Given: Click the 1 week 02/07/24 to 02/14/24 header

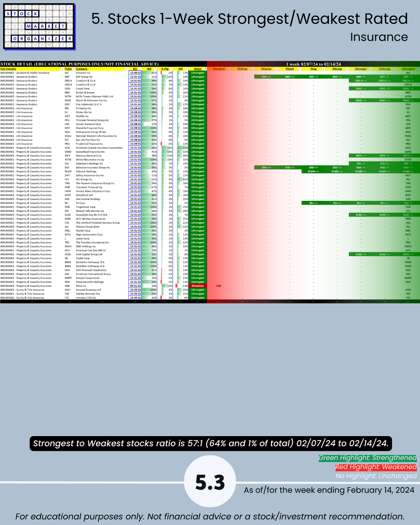Looking at the screenshot, I should click(x=314, y=64).
